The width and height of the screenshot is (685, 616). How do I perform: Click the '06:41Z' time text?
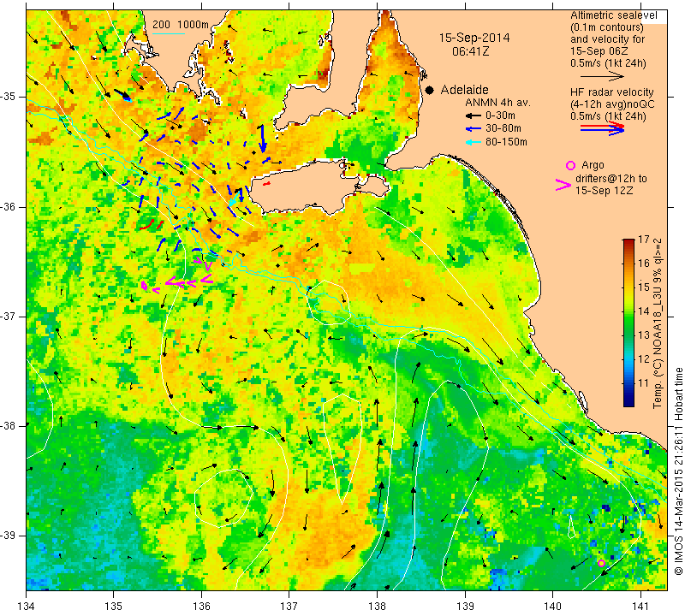tap(470, 51)
